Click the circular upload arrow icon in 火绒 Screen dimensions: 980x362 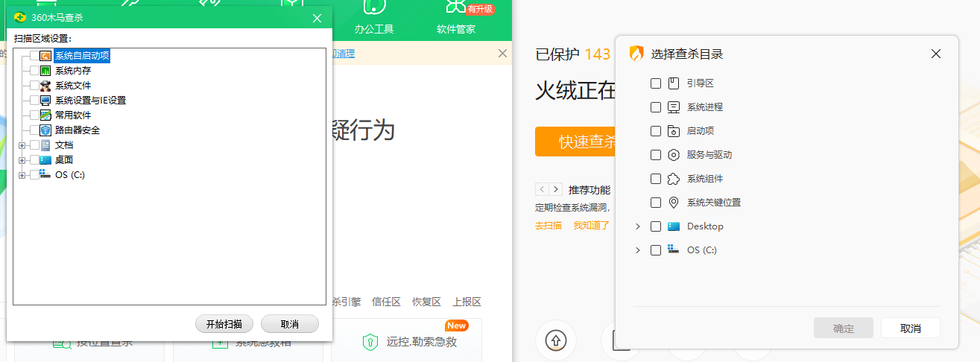pyautogui.click(x=556, y=341)
